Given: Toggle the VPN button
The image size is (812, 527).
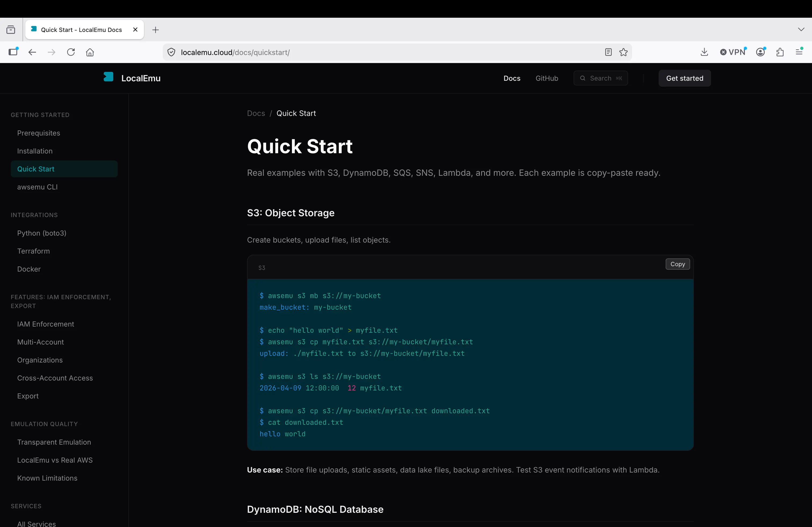Looking at the screenshot, I should click(x=733, y=52).
